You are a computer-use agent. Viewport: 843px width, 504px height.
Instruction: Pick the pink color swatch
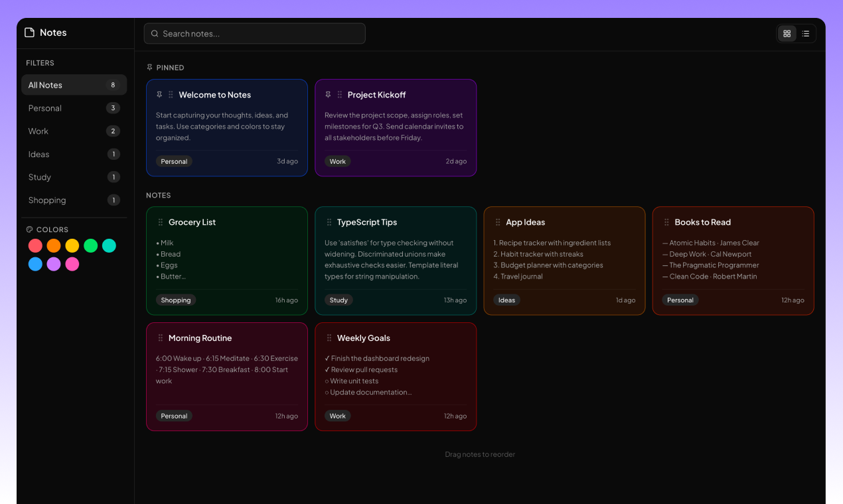(72, 264)
